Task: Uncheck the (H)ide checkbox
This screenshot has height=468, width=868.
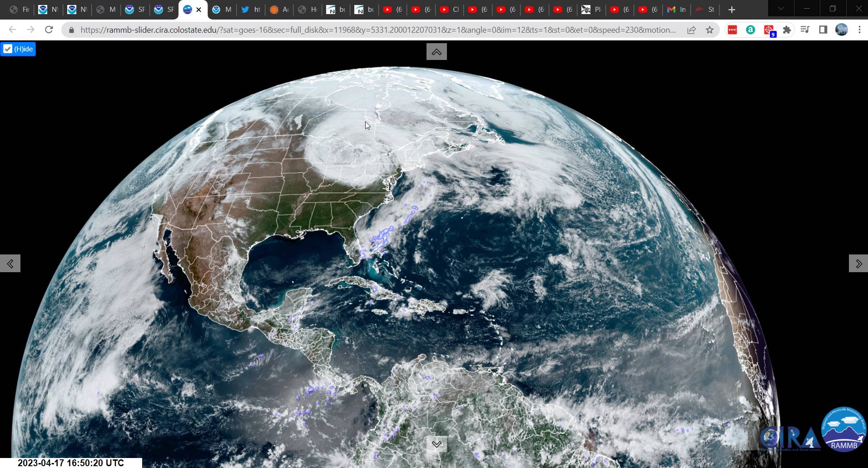Action: pos(8,49)
